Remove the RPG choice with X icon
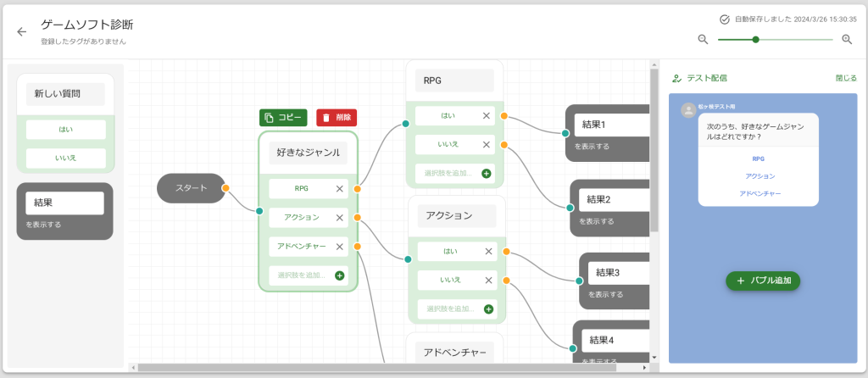This screenshot has width=868, height=378. 339,189
